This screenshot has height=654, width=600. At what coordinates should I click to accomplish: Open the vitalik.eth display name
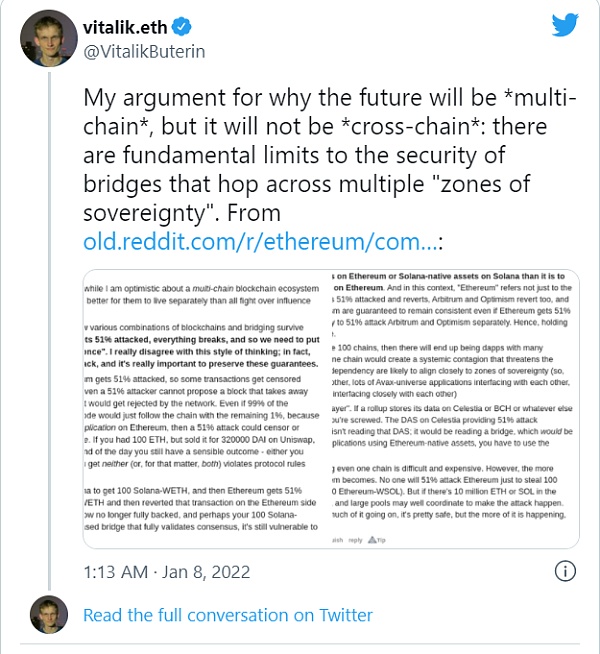pyautogui.click(x=125, y=28)
